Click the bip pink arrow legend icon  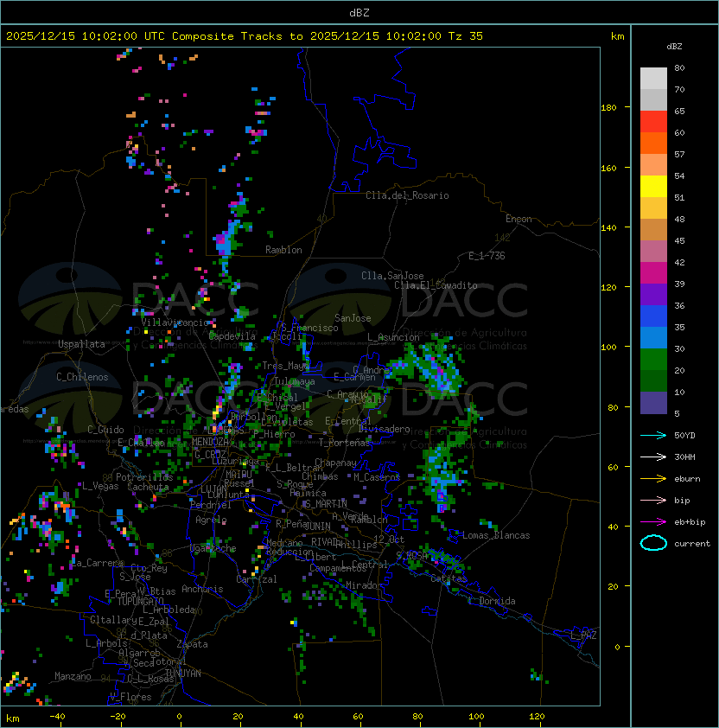tap(653, 500)
